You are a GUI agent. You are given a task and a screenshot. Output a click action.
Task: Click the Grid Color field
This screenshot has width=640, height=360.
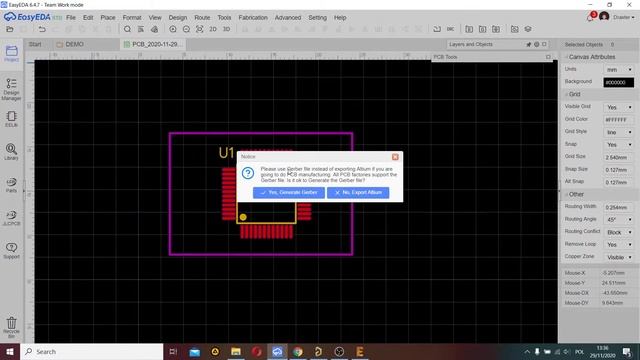click(x=618, y=120)
